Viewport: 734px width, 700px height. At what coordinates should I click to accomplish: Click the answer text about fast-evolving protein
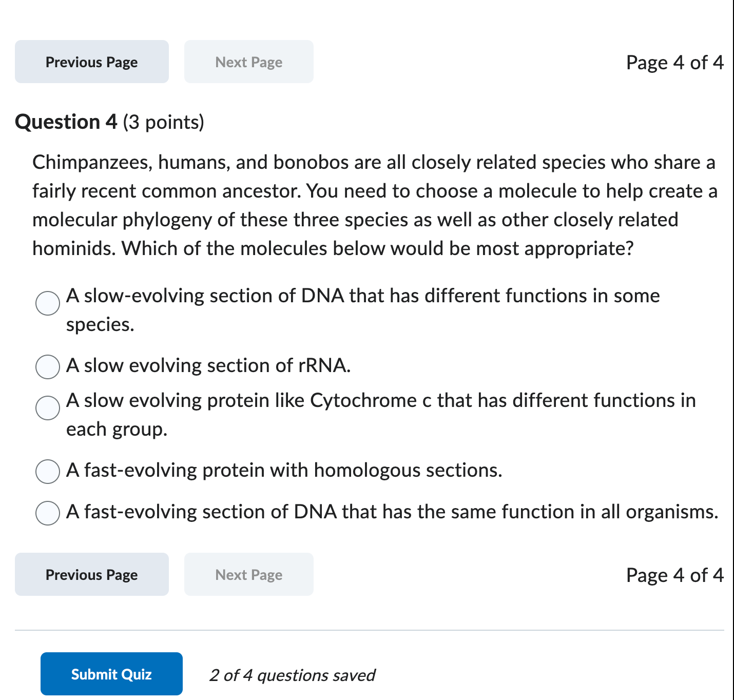click(284, 471)
